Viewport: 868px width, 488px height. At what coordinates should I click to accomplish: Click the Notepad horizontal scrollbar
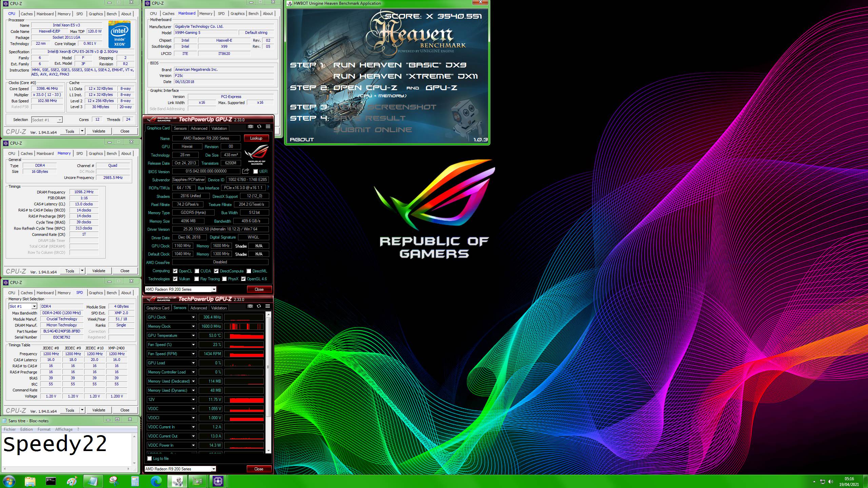coord(66,469)
